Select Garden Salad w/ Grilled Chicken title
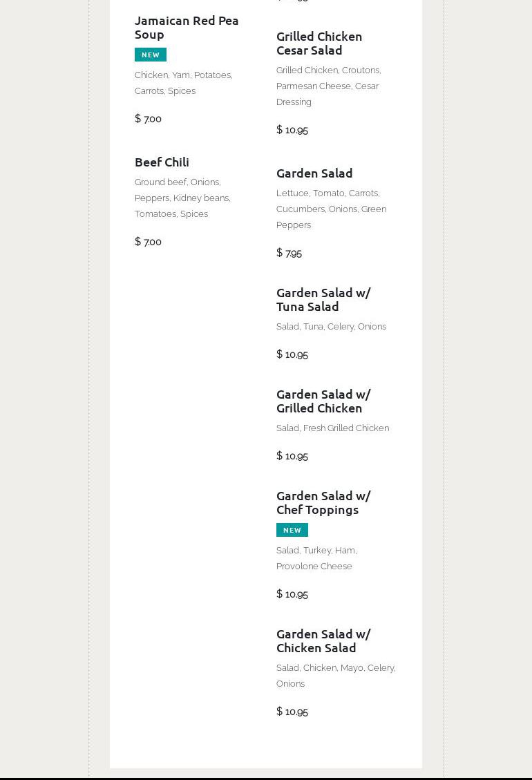The height and width of the screenshot is (780, 532). pos(323,401)
